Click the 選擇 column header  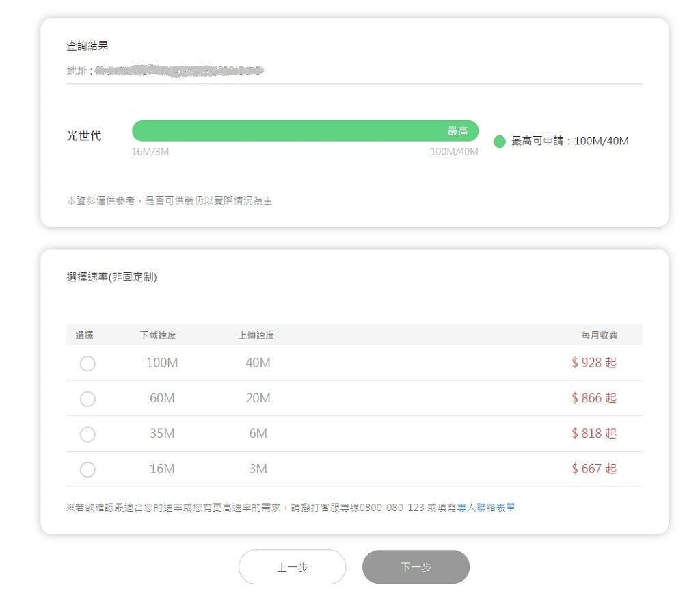[x=85, y=335]
